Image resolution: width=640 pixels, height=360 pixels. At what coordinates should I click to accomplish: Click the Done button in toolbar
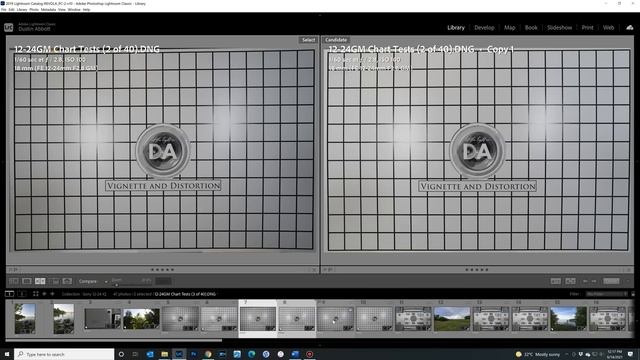click(611, 281)
